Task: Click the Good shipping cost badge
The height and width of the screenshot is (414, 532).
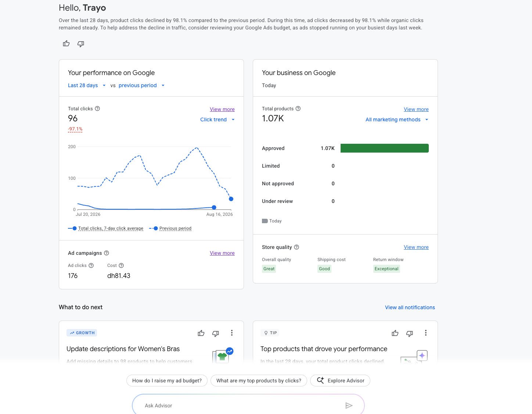Action: [324, 269]
